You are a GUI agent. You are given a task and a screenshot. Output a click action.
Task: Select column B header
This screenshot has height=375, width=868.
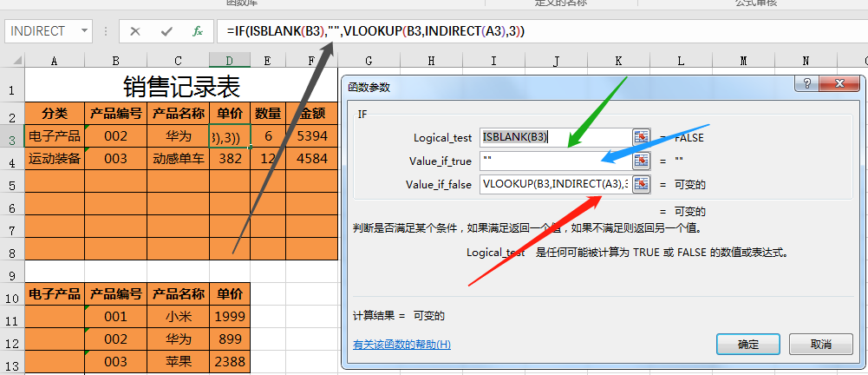(115, 61)
